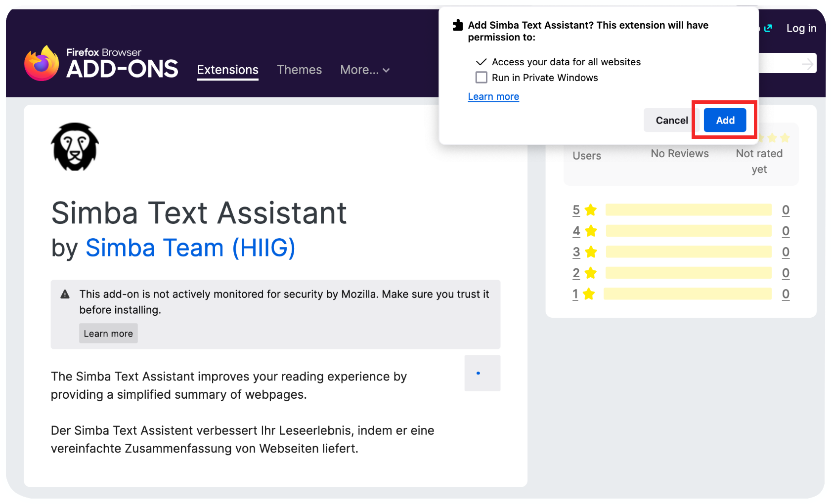Click the Simba lion extension icon
832x504 pixels.
[x=75, y=147]
